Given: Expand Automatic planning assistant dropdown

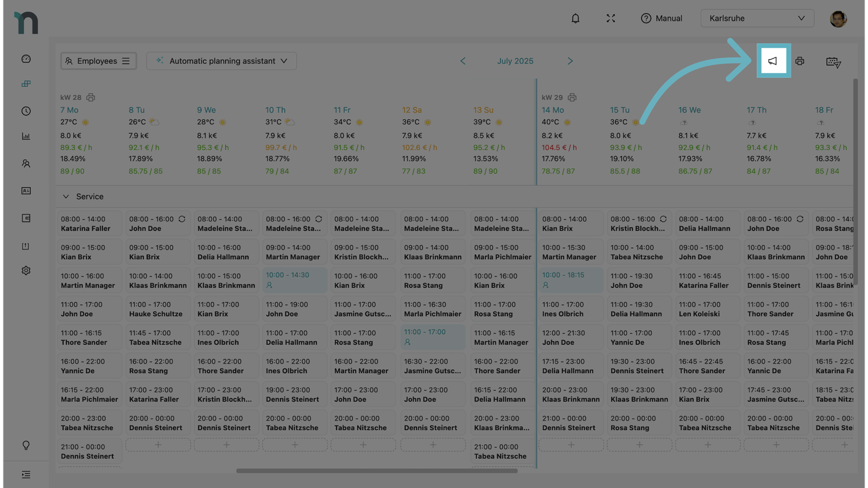Looking at the screenshot, I should pyautogui.click(x=222, y=61).
